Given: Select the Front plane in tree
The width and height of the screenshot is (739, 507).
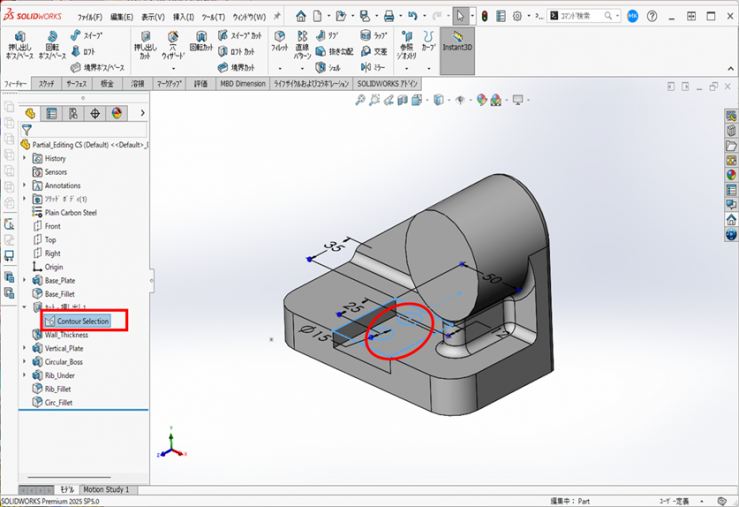Looking at the screenshot, I should coord(52,226).
